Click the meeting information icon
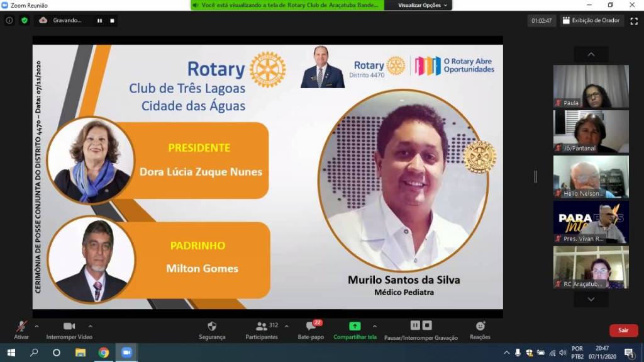Screen dimensions: 644x362 pos(9,20)
